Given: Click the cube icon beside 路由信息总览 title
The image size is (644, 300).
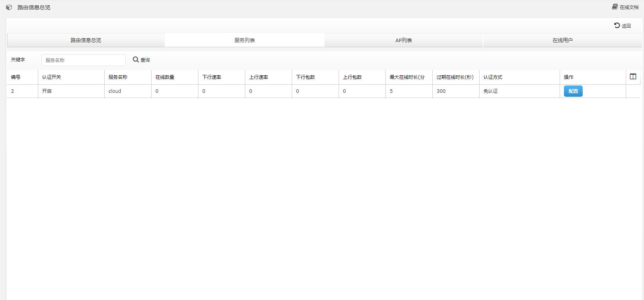Looking at the screenshot, I should [9, 7].
